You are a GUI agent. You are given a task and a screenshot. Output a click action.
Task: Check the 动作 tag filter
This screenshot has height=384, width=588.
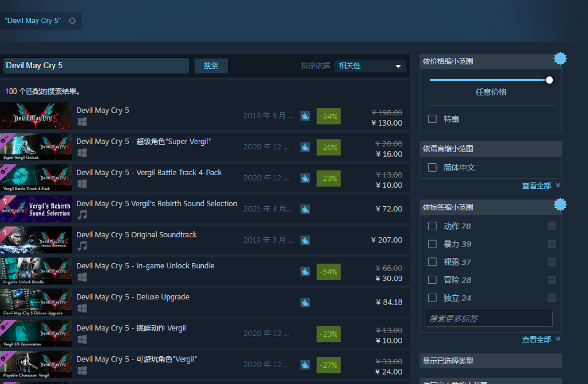432,226
